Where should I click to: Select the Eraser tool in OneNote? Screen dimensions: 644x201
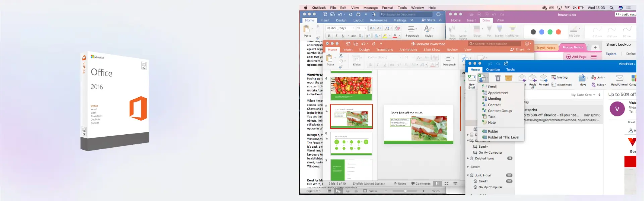(x=477, y=31)
